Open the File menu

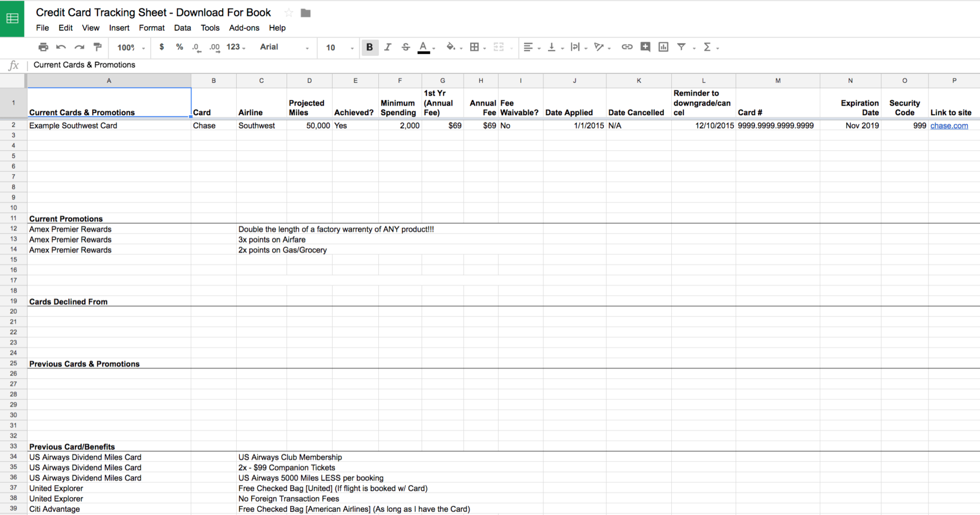(42, 28)
